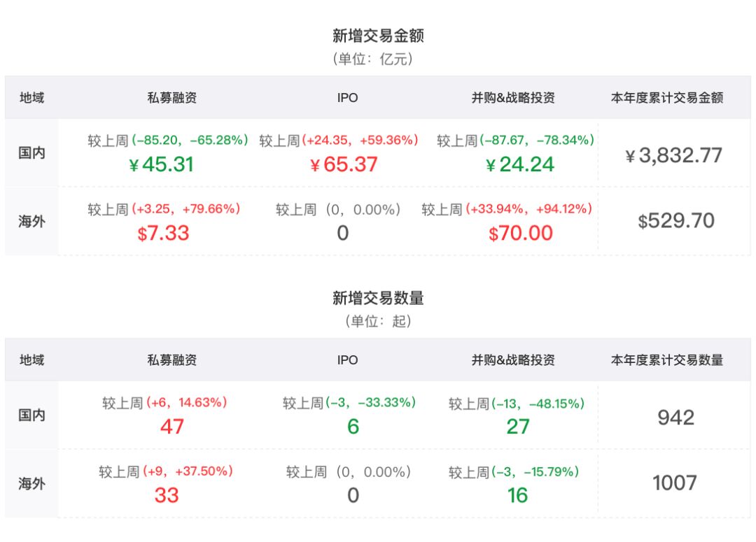Click the 33 overseas private financing count

click(167, 495)
